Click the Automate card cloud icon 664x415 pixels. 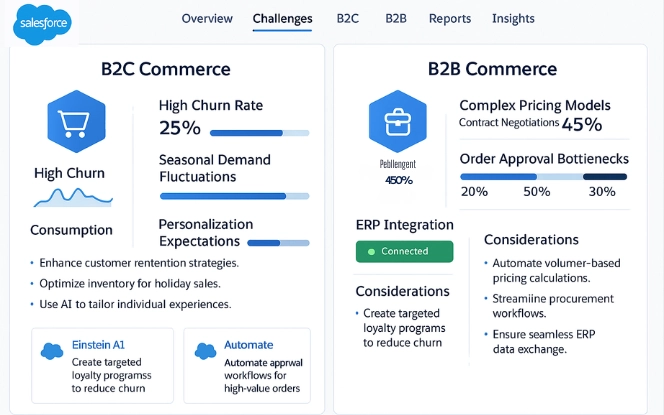coord(207,351)
